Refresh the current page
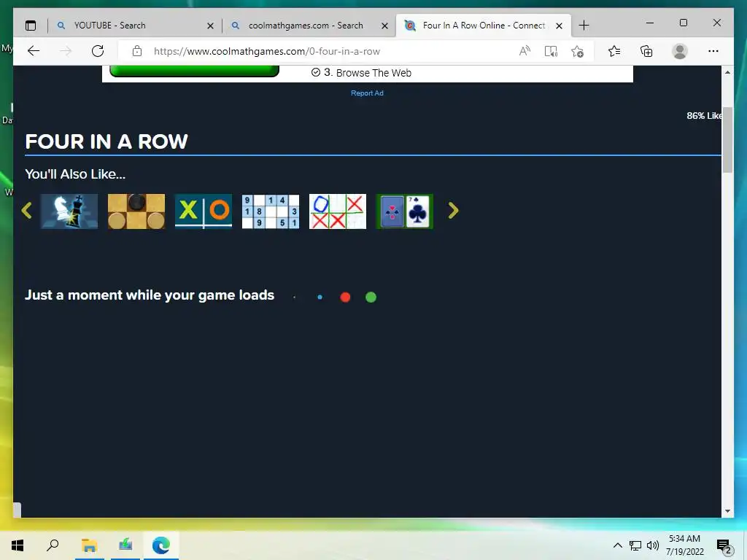This screenshot has height=560, width=747. pos(98,51)
